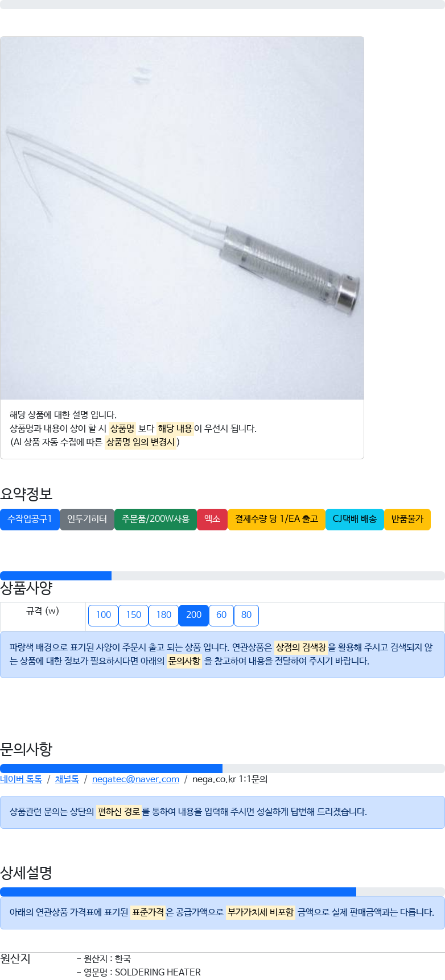Click the 주문품/200W사용 green tag
The height and width of the screenshot is (980, 445).
[x=155, y=519]
